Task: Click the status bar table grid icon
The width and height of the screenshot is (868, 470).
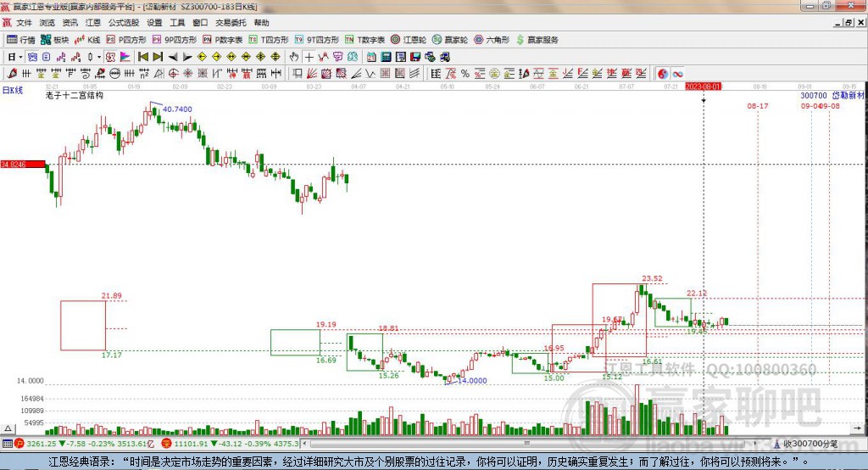Action: click(7, 444)
